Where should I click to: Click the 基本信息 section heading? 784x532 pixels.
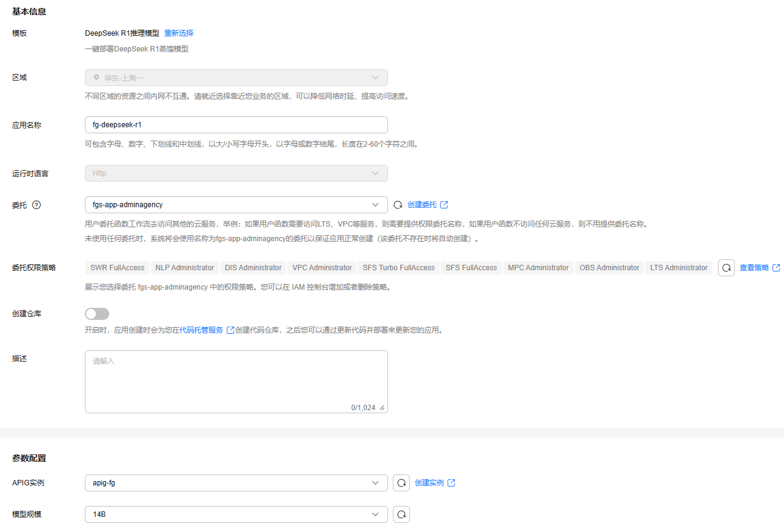click(x=29, y=12)
